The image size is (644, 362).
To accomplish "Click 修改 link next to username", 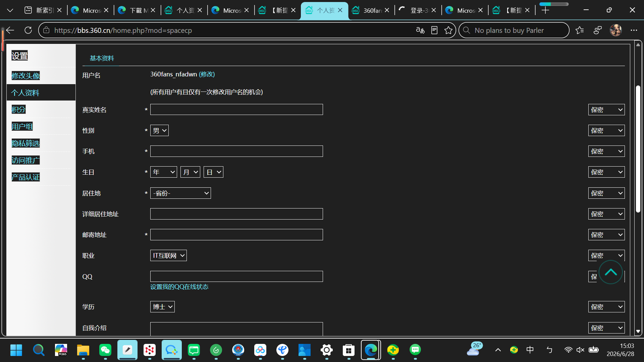I will [207, 74].
